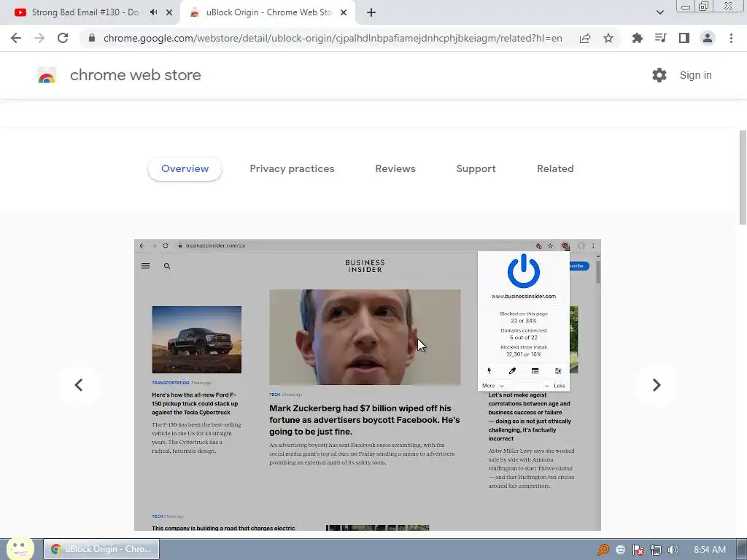Viewport: 747px width, 560px height.
Task: Reload the current page
Action: point(63,38)
